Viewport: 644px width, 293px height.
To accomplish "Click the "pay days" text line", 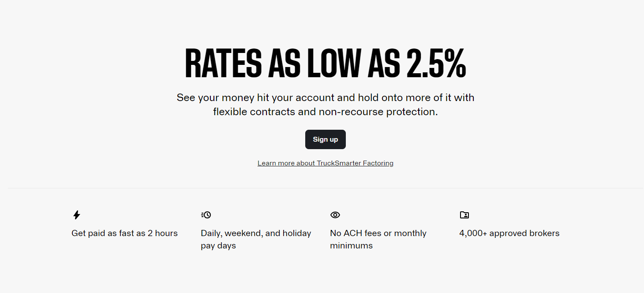I will click(x=218, y=246).
